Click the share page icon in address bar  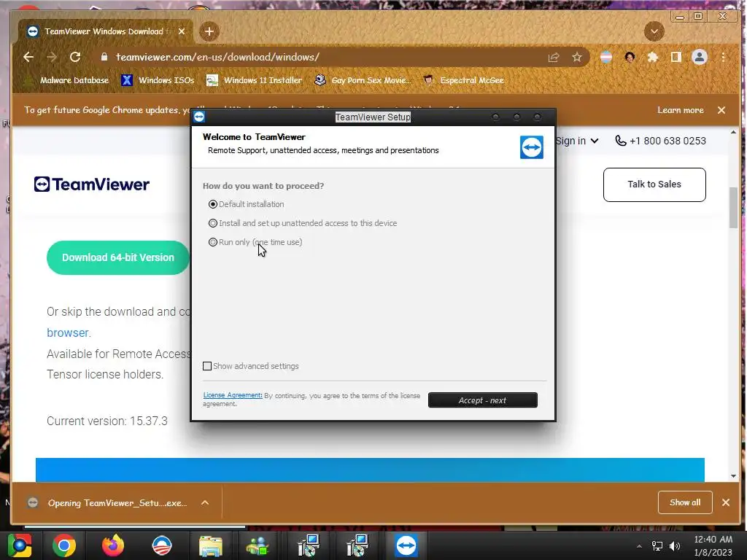tap(554, 58)
